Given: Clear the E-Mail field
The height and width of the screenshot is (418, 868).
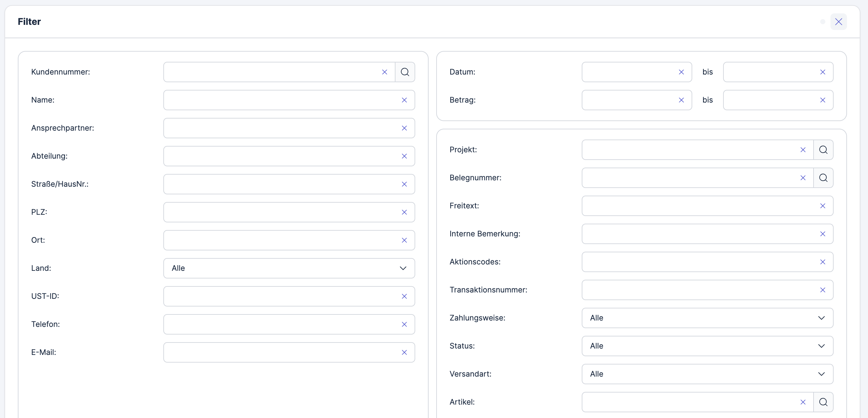Looking at the screenshot, I should (404, 352).
